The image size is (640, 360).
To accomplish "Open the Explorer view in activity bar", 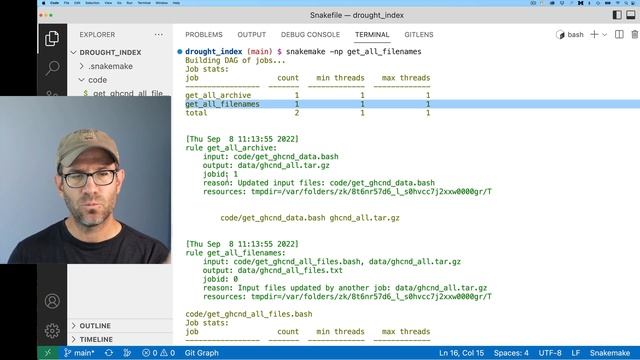I will tap(52, 39).
